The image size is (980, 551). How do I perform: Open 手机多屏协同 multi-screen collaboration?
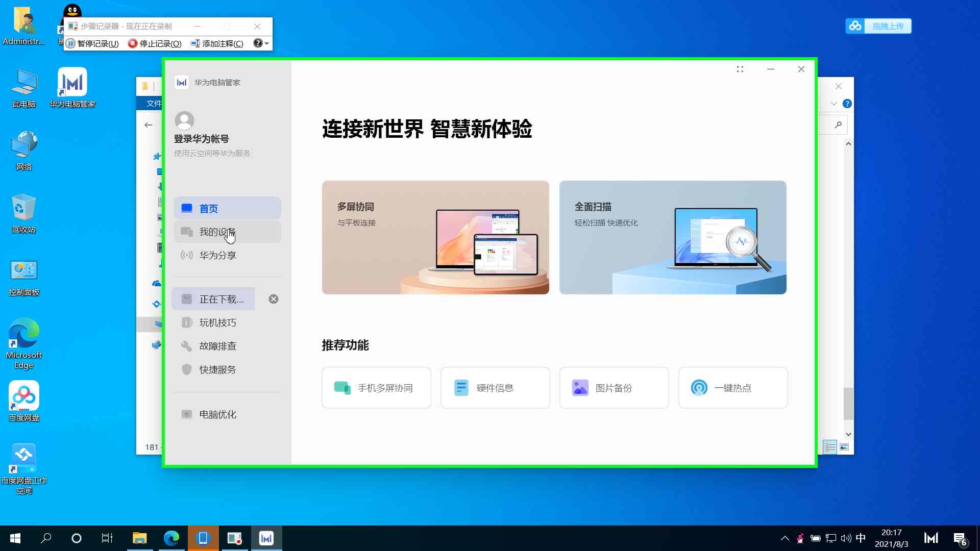tap(376, 388)
